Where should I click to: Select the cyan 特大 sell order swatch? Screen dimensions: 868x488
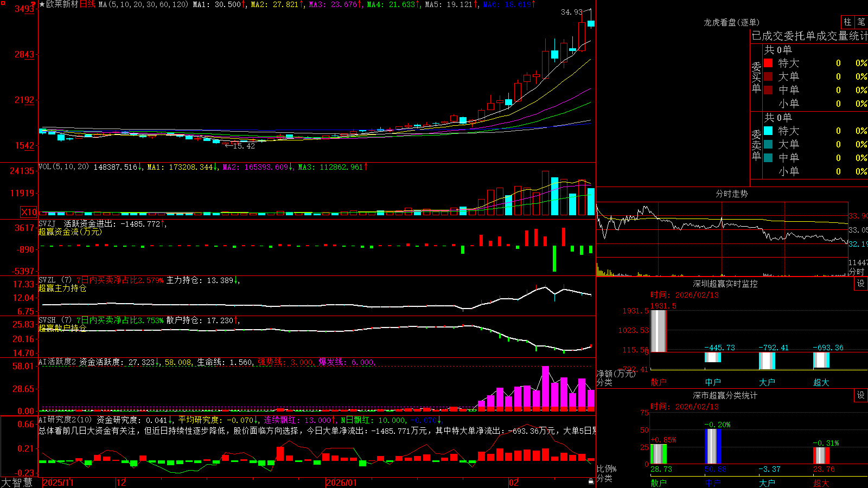point(768,131)
